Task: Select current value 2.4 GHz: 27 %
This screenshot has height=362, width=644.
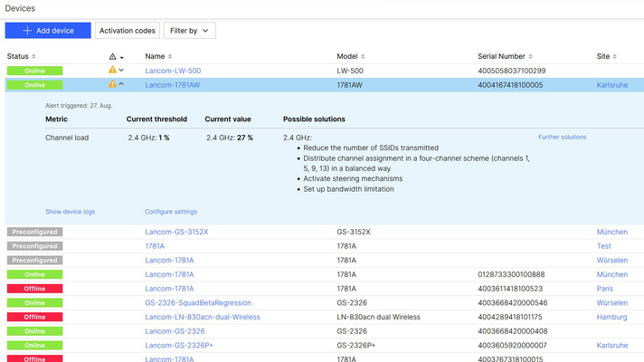Action: [x=230, y=138]
